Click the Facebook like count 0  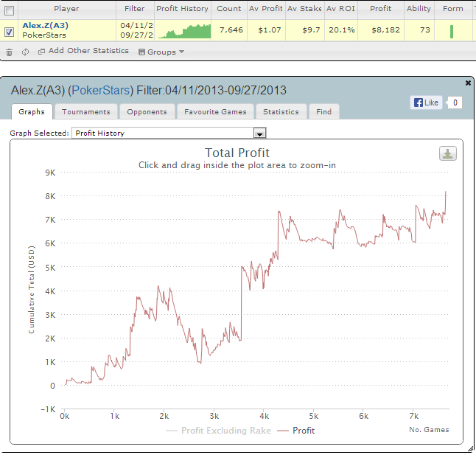[x=455, y=103]
